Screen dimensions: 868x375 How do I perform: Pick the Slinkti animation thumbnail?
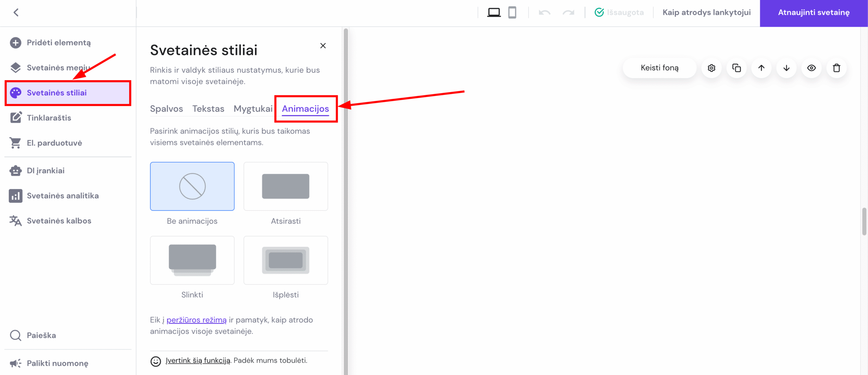click(192, 260)
